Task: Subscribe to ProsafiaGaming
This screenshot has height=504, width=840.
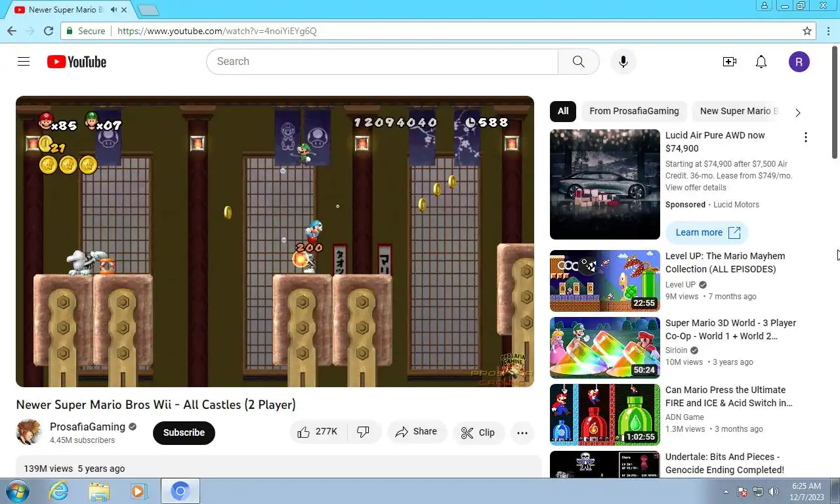Action: point(184,432)
